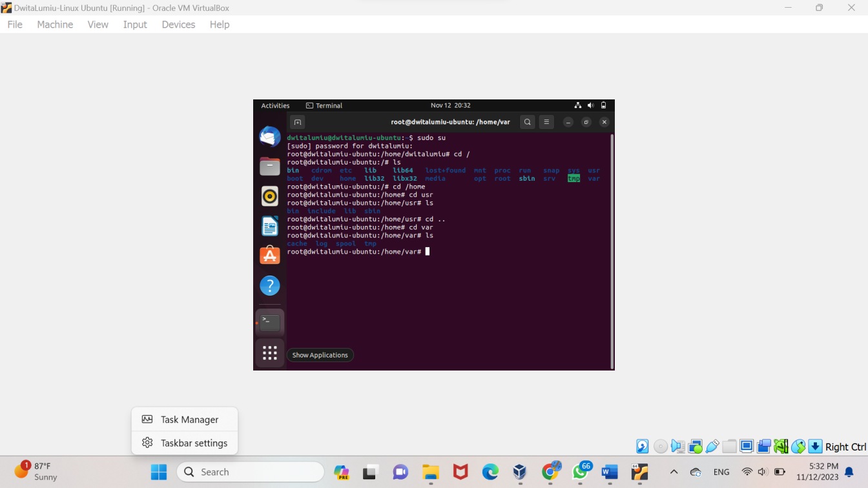Select Task Manager from context menu

(185, 420)
